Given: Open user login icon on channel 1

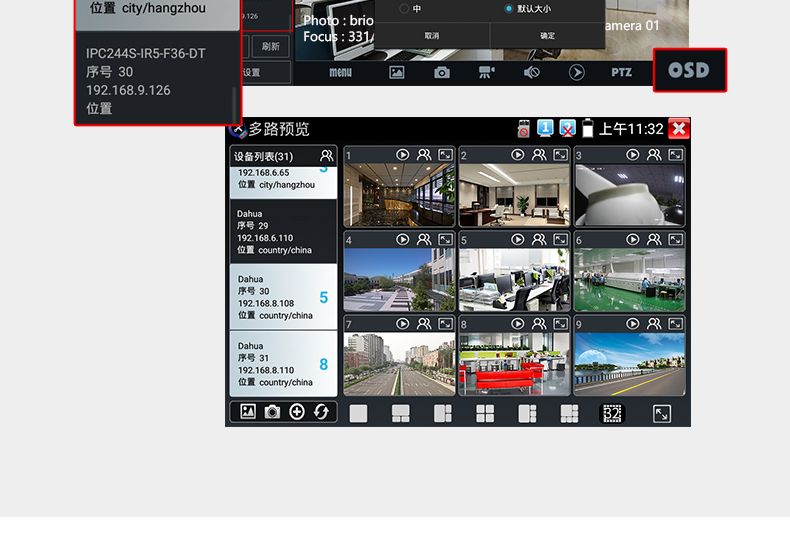Looking at the screenshot, I should [424, 155].
